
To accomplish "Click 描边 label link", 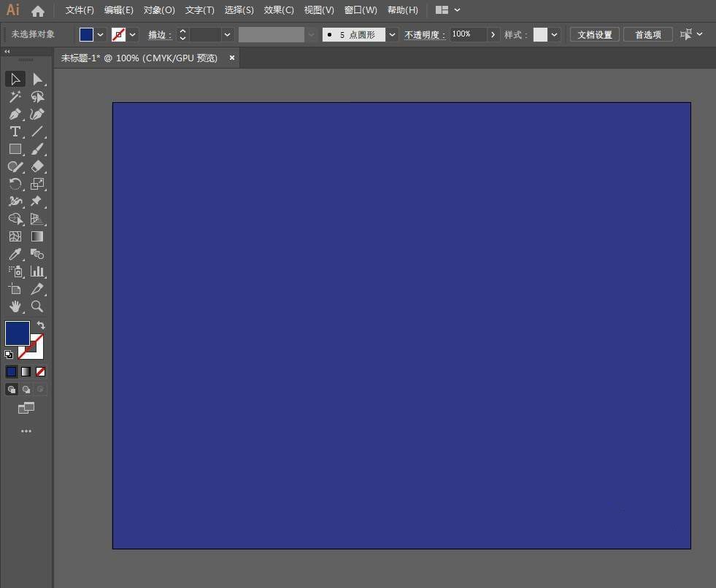I will pos(159,35).
